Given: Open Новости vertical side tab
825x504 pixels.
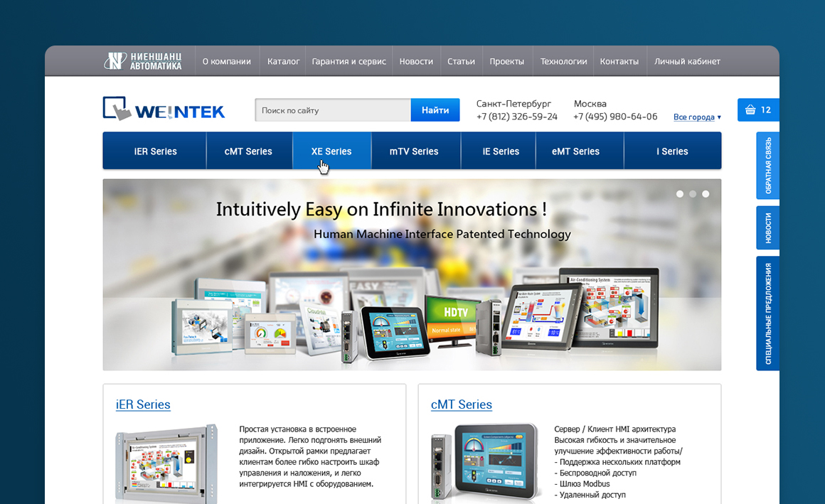Looking at the screenshot, I should coord(767,227).
